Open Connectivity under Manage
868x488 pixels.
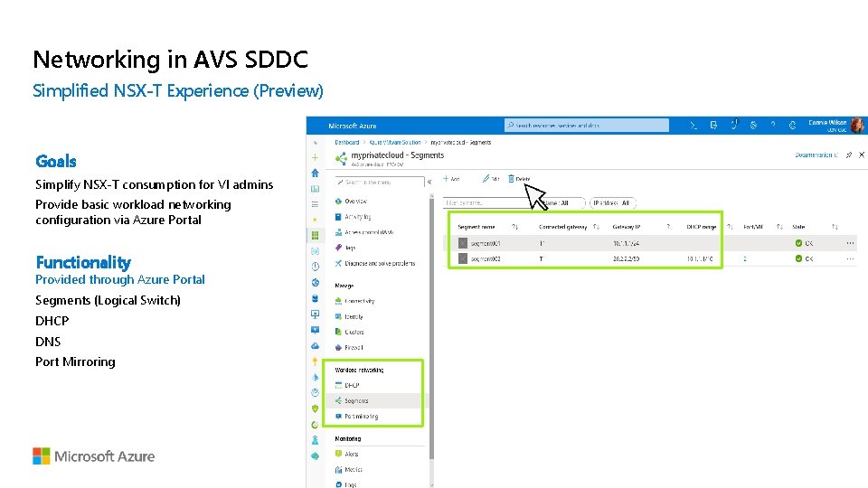(x=354, y=301)
